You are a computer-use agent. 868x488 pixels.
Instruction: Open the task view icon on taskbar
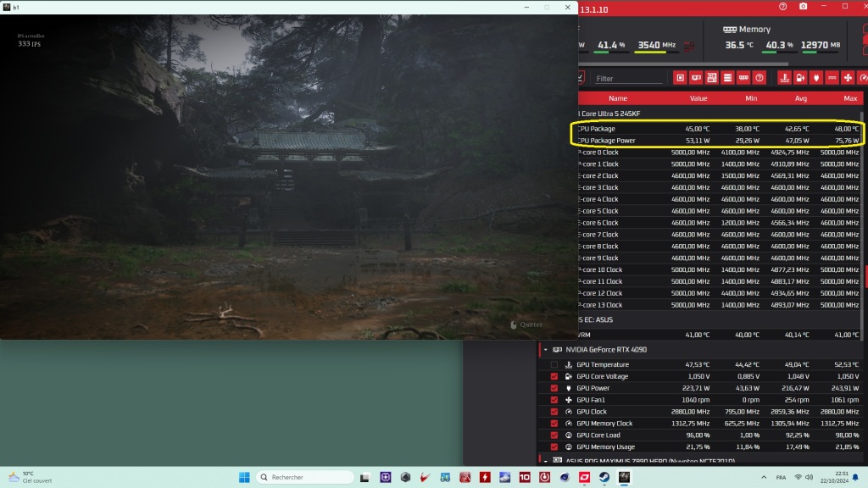[364, 477]
